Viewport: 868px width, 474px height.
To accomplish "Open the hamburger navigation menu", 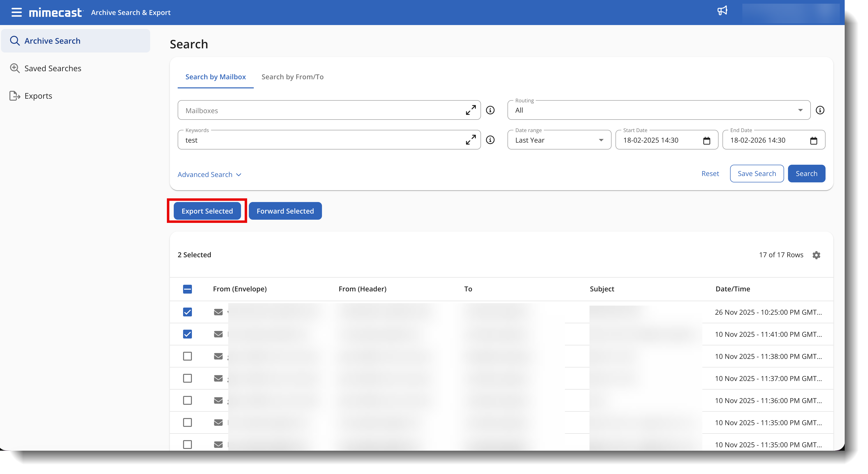I will click(x=16, y=13).
